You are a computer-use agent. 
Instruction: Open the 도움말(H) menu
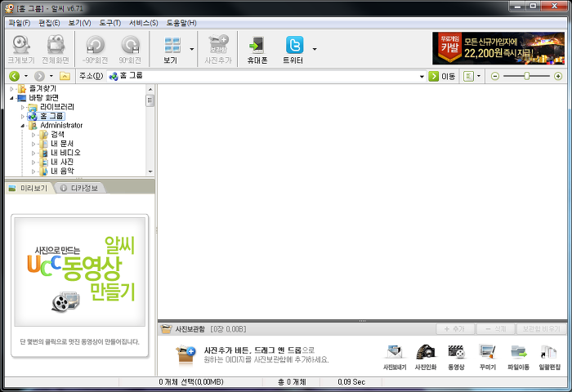point(181,23)
